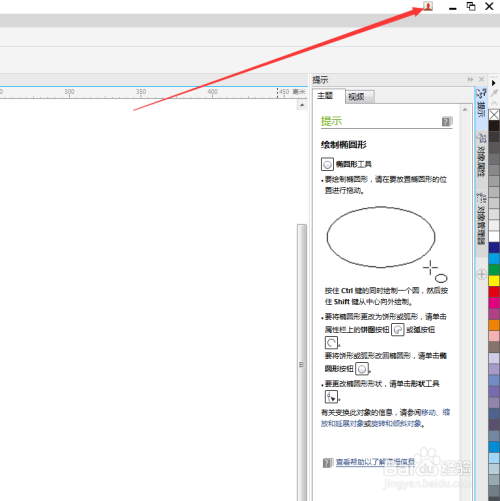
Task: Click the arc button icon in hints text
Action: (331, 342)
